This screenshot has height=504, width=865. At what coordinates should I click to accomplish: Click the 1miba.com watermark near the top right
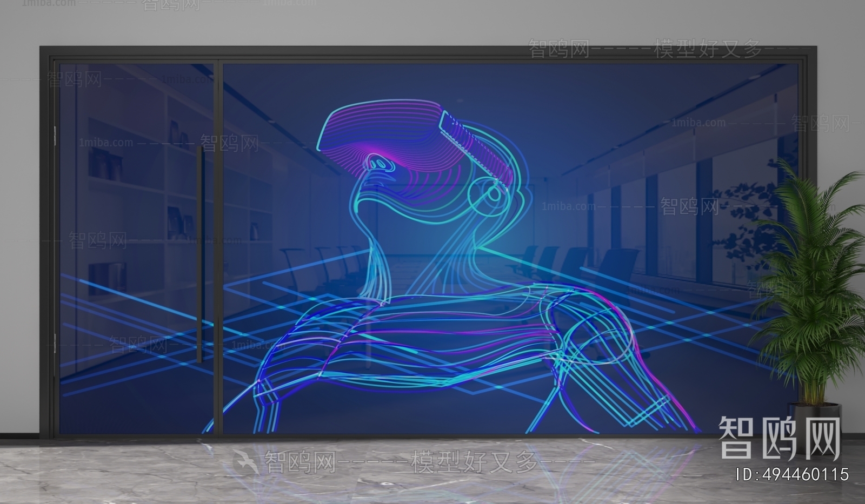[698, 123]
